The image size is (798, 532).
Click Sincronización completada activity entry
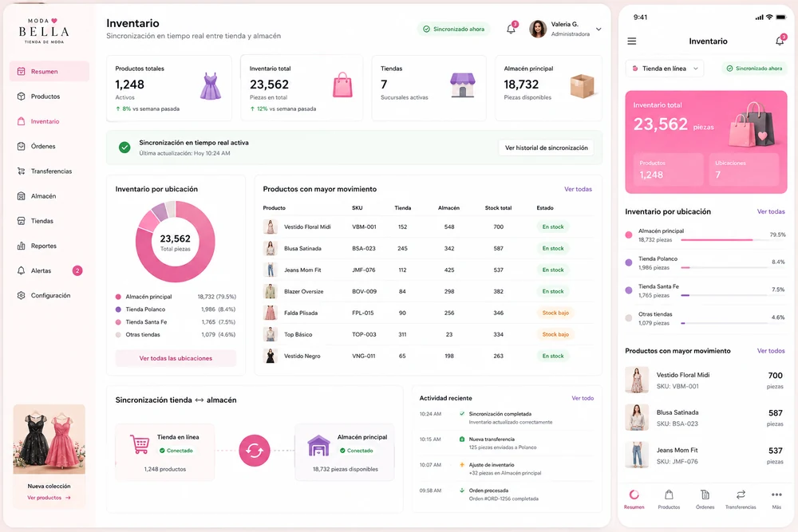click(506, 418)
